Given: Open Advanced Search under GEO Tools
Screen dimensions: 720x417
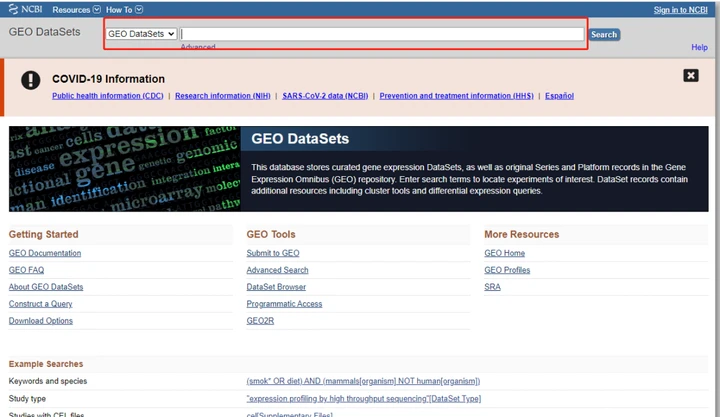Looking at the screenshot, I should click(277, 270).
